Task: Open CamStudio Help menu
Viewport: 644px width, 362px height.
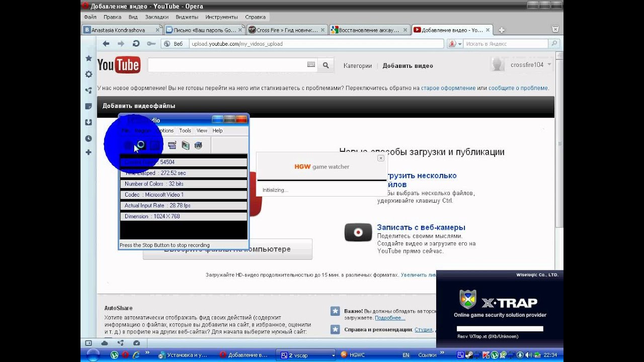Action: point(217,131)
